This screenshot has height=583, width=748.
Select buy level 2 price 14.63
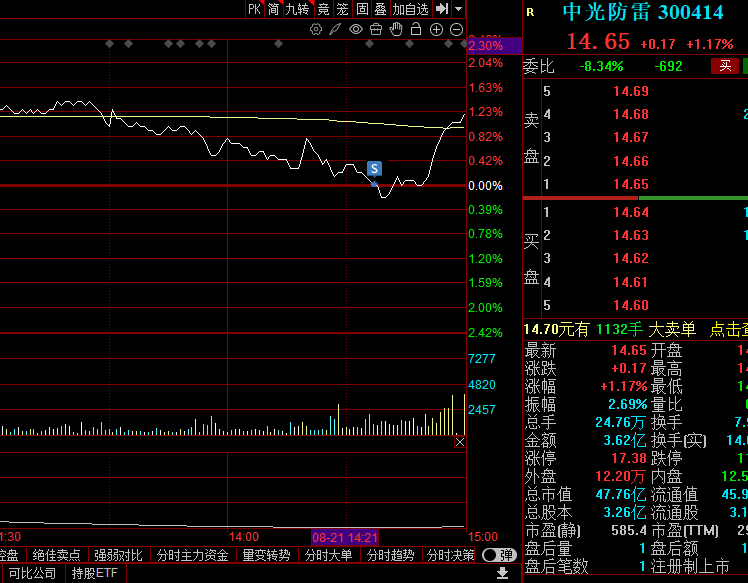coord(631,235)
